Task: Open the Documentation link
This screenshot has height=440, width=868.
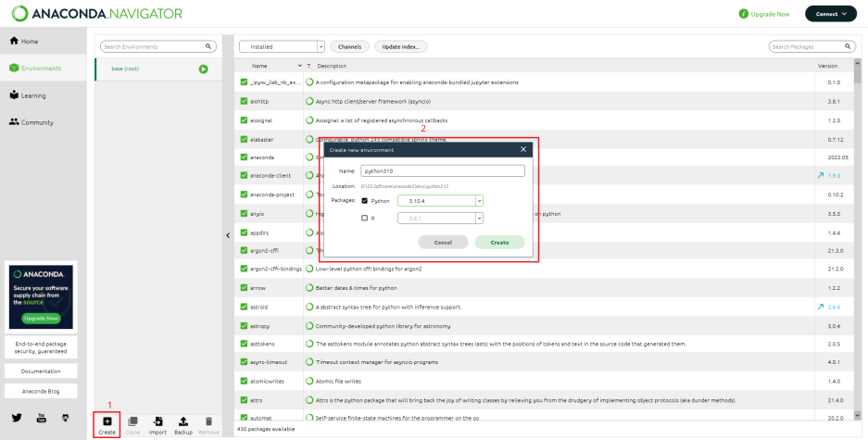Action: [41, 371]
